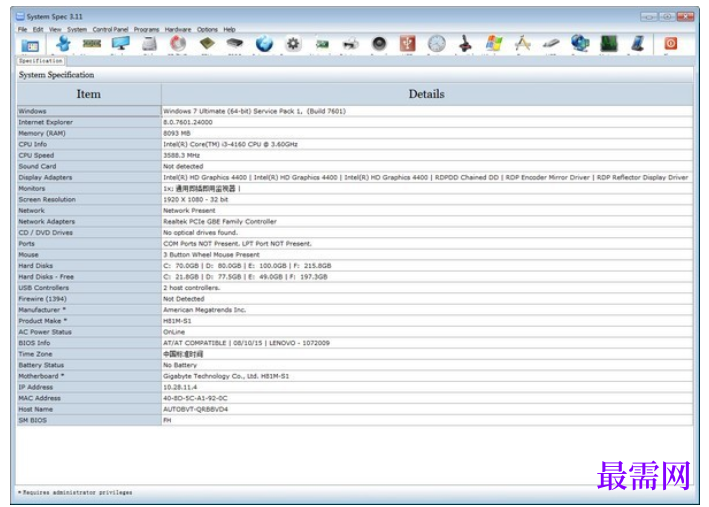The width and height of the screenshot is (709, 507).
Task: Select the BIOS Info row label
Action: pos(34,343)
